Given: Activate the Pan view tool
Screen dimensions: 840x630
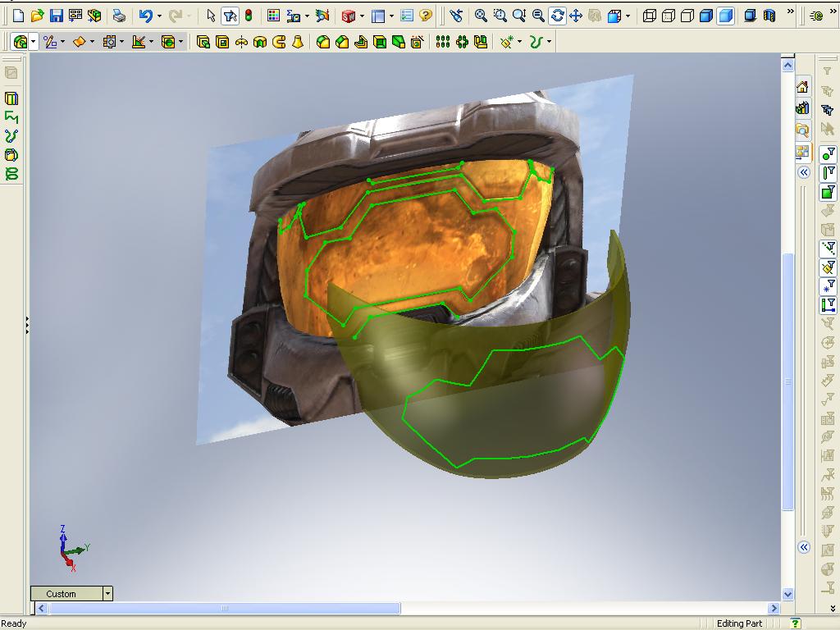Looking at the screenshot, I should click(576, 16).
